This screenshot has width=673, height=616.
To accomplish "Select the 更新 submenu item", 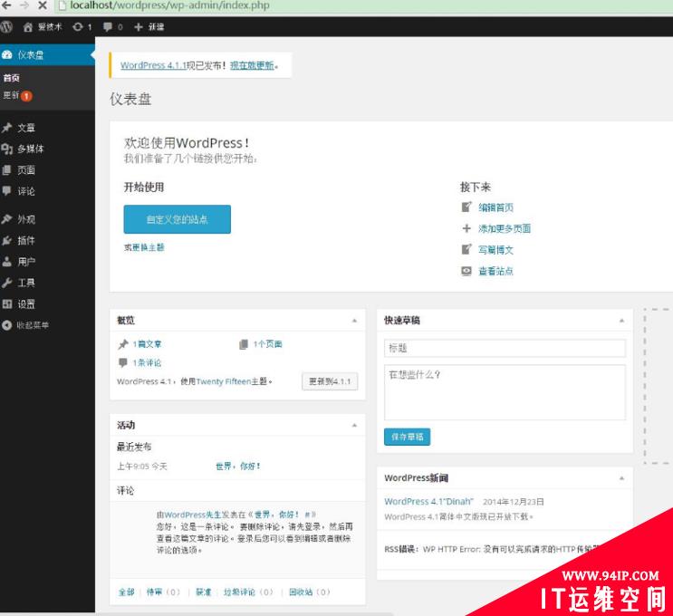I will (x=11, y=95).
